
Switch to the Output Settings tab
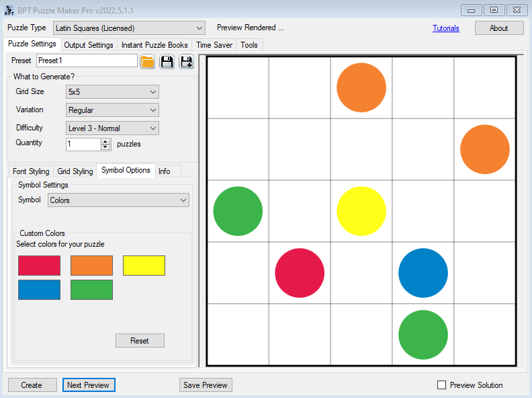(89, 45)
